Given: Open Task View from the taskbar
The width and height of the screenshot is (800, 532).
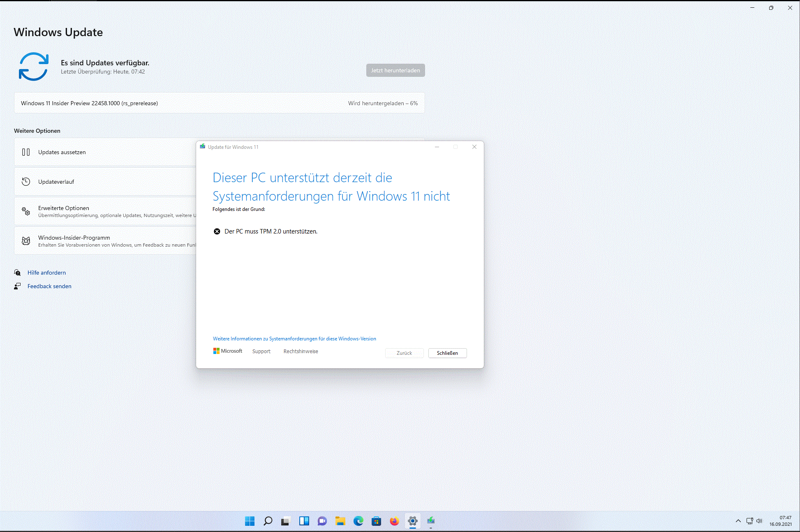Looking at the screenshot, I should (286, 521).
